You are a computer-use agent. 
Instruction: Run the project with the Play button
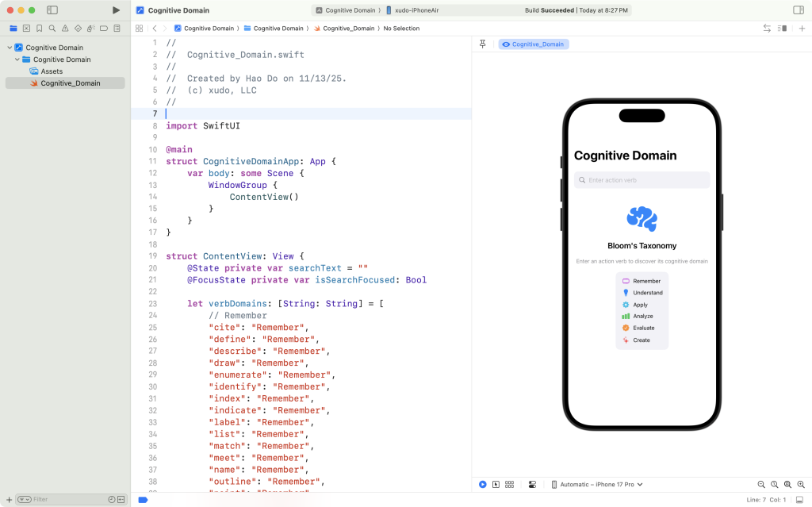pos(117,10)
